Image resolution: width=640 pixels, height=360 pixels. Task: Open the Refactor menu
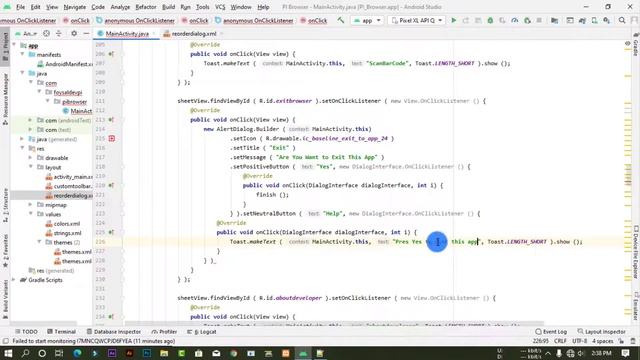click(x=146, y=7)
